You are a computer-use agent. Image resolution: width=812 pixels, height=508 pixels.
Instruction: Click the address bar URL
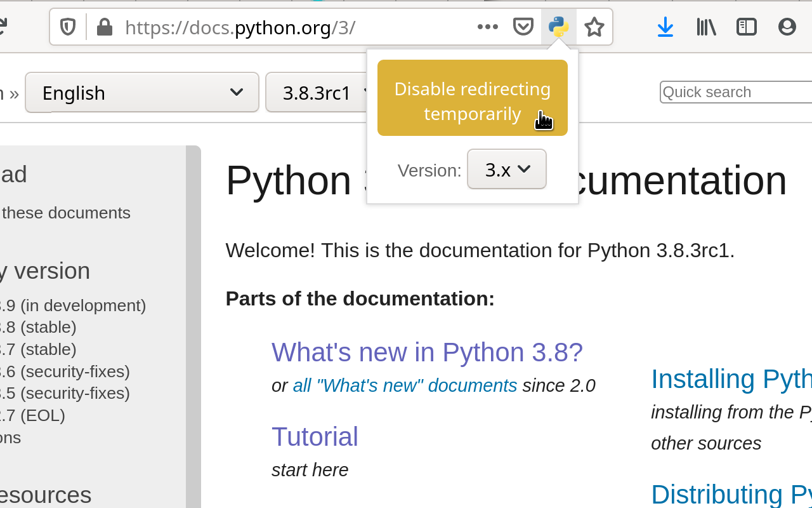(285, 27)
